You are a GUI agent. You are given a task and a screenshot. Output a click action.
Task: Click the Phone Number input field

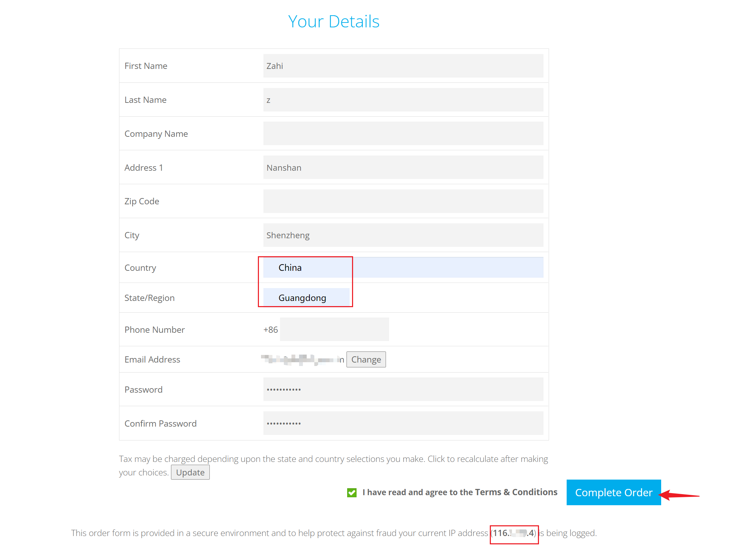pyautogui.click(x=334, y=329)
